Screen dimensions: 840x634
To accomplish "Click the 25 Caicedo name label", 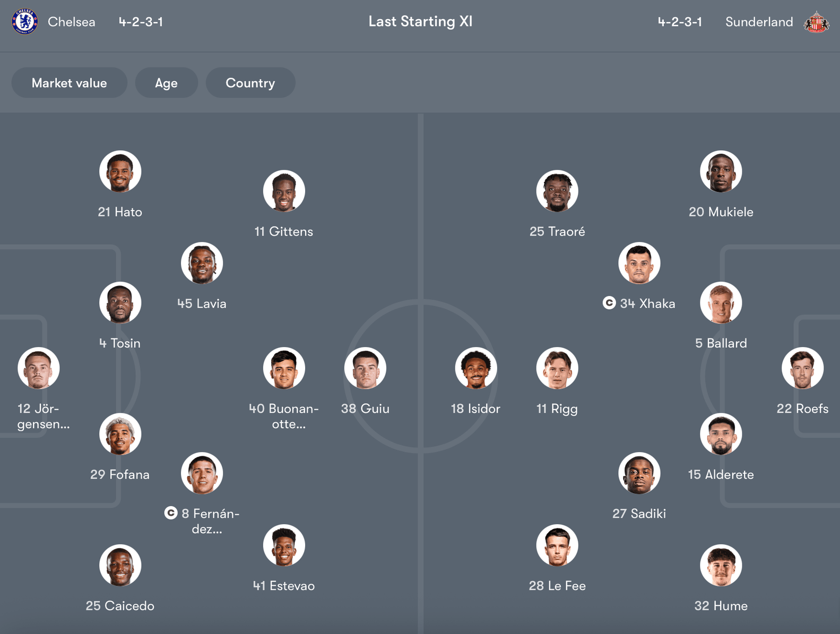I will pyautogui.click(x=120, y=606).
